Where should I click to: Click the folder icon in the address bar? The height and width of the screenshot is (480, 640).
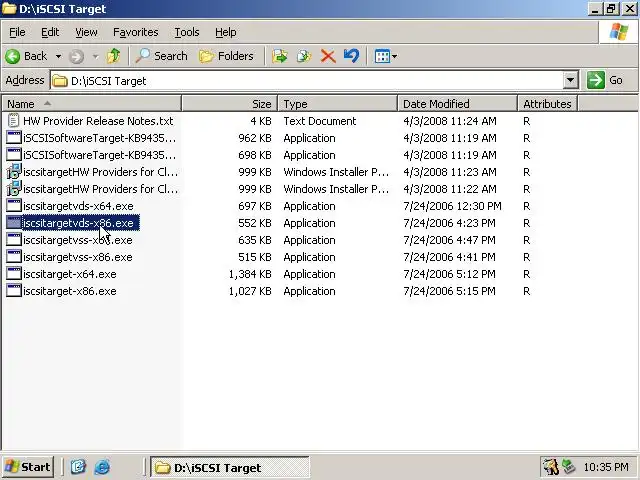[x=60, y=81]
